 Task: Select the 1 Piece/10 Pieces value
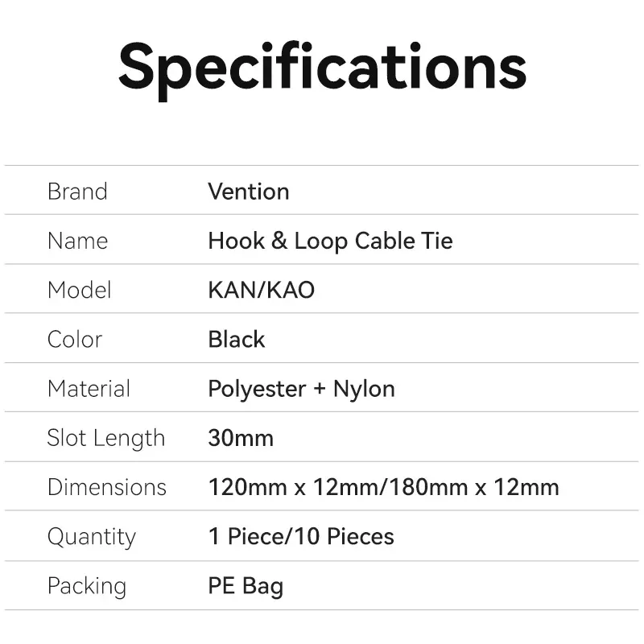click(x=301, y=536)
